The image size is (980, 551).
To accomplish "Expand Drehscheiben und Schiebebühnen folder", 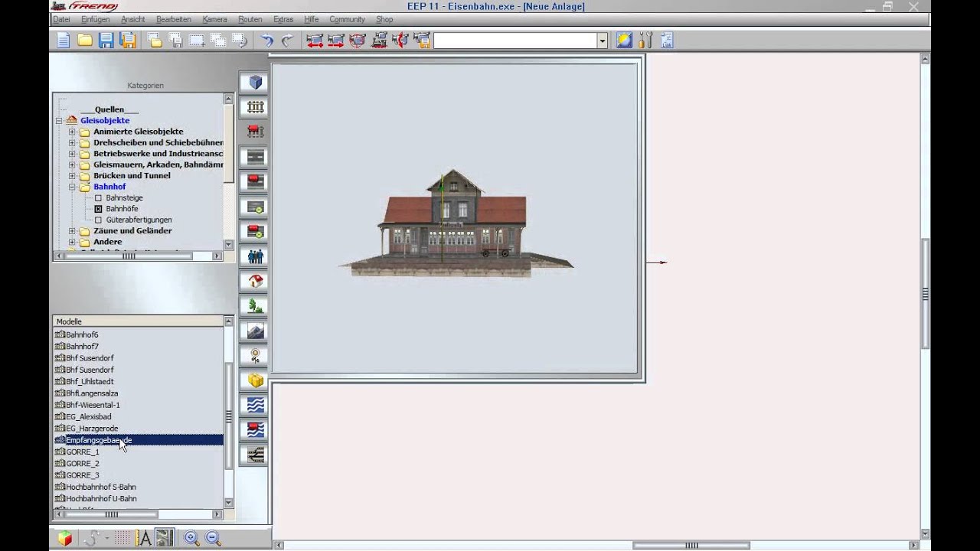I will pos(72,142).
